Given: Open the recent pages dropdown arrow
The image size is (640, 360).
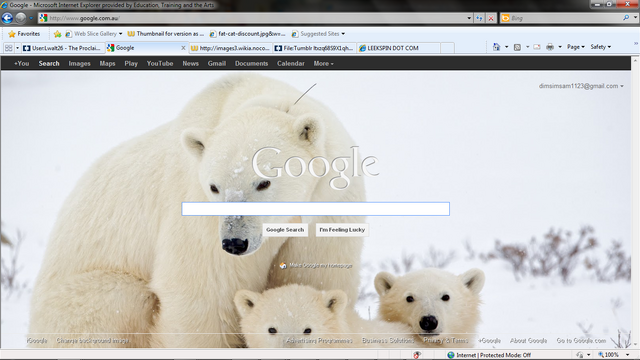Looking at the screenshot, I should tap(31, 18).
